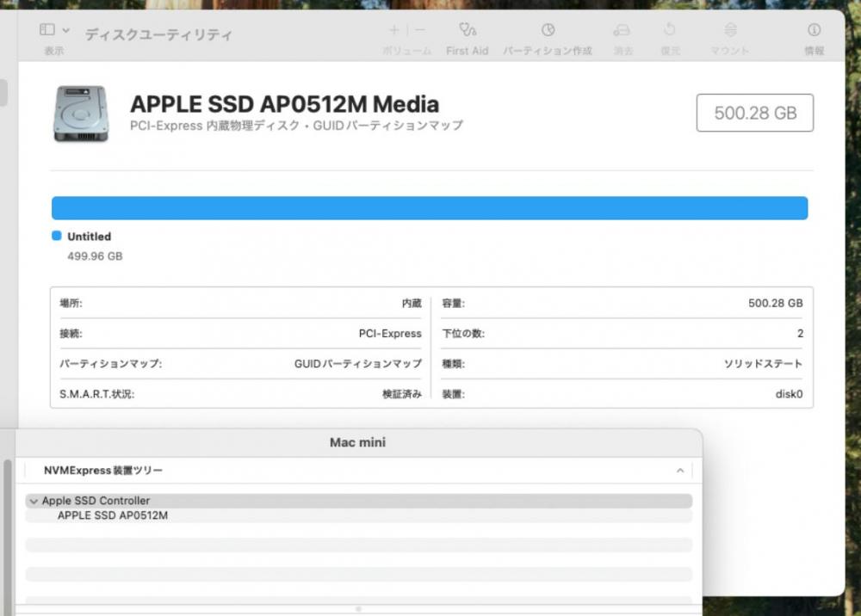Click the ディスクユーティリティ window title
Image resolution: width=861 pixels, height=616 pixels.
[x=158, y=34]
